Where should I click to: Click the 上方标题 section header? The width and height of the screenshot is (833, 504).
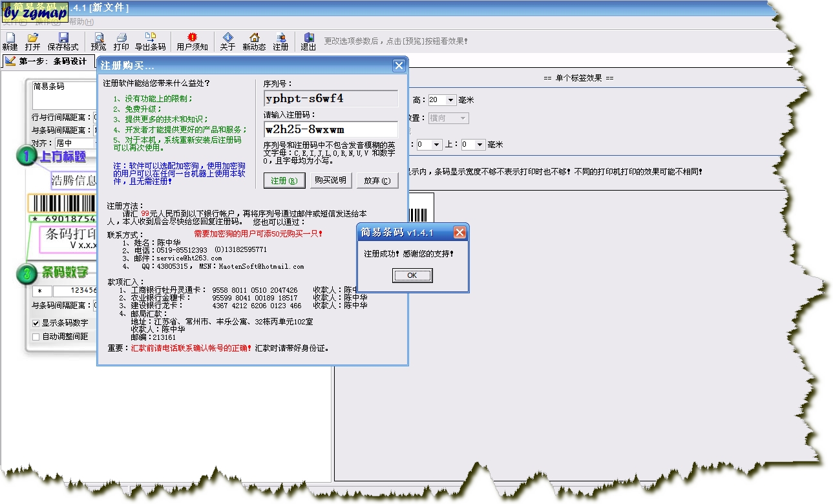click(62, 156)
